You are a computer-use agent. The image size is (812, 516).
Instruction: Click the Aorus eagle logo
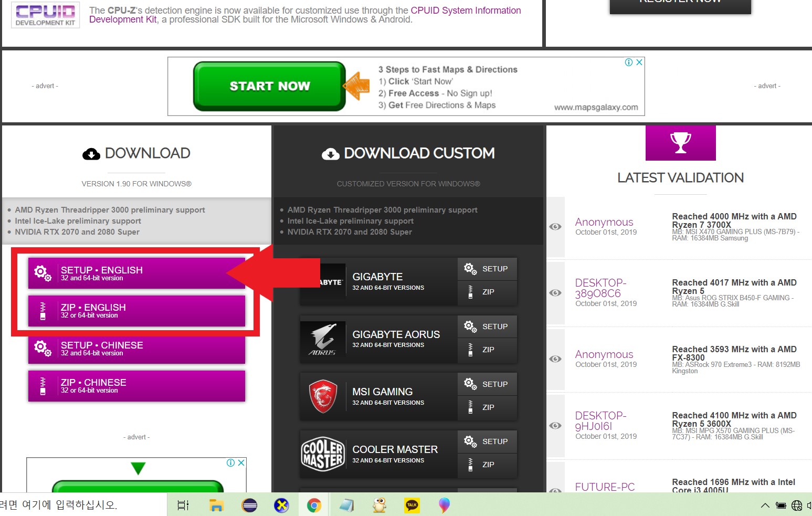(x=323, y=339)
